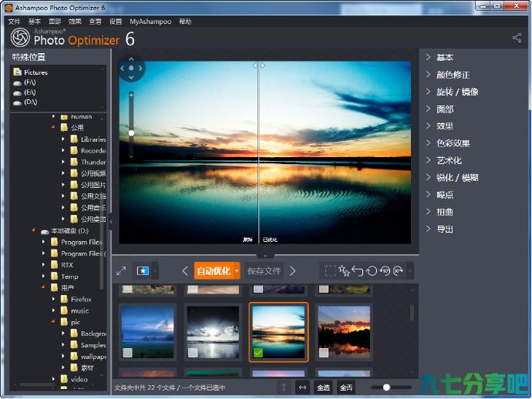532x399 pixels.
Task: Expand the 基本 panel section
Action: coord(440,57)
